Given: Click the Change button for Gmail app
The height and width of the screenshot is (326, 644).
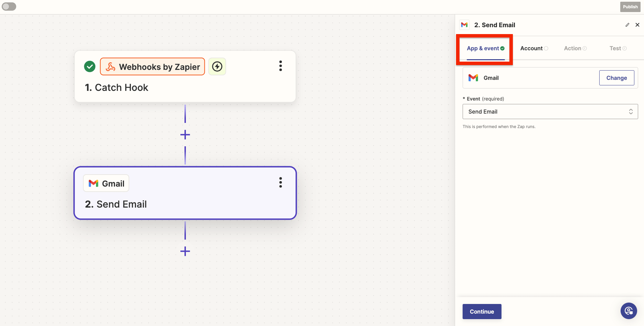Looking at the screenshot, I should pyautogui.click(x=616, y=78).
